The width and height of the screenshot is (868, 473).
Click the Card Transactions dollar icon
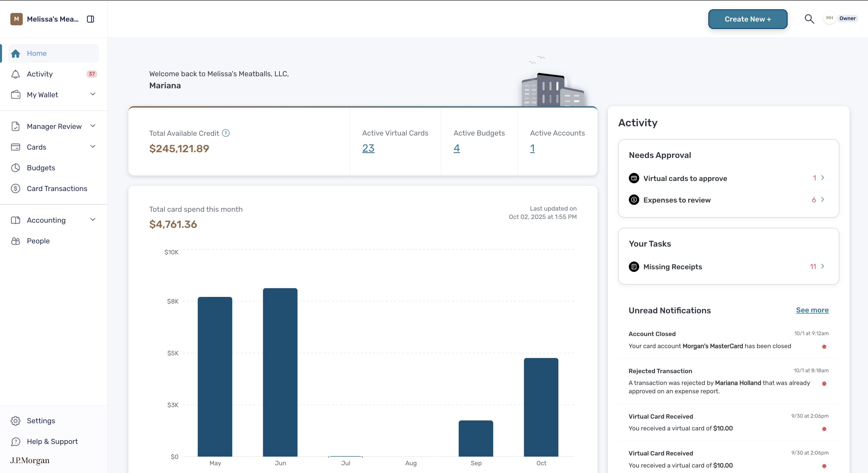click(x=16, y=189)
